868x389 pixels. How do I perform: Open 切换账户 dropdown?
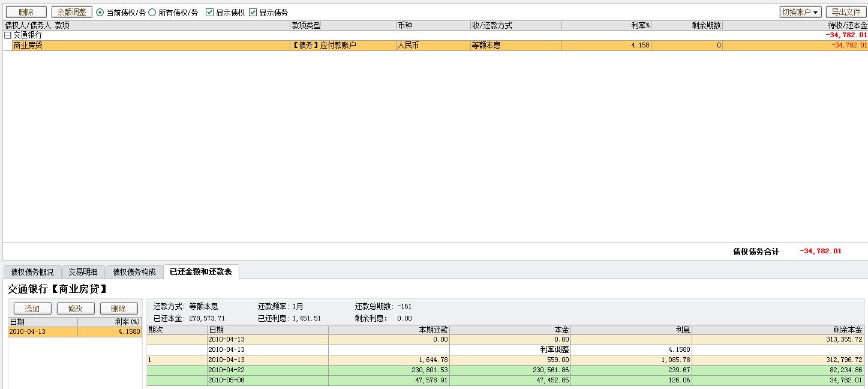800,12
